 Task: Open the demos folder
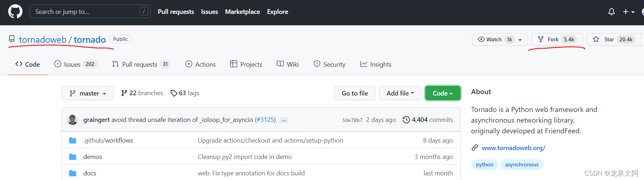93,157
